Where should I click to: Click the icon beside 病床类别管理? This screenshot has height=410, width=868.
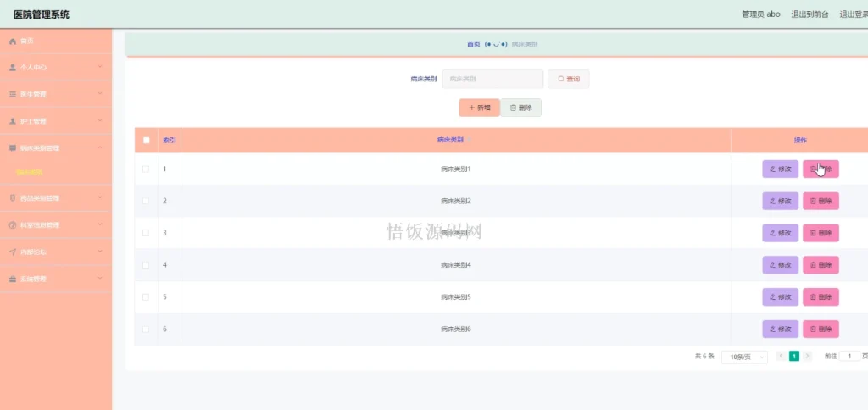(x=13, y=147)
